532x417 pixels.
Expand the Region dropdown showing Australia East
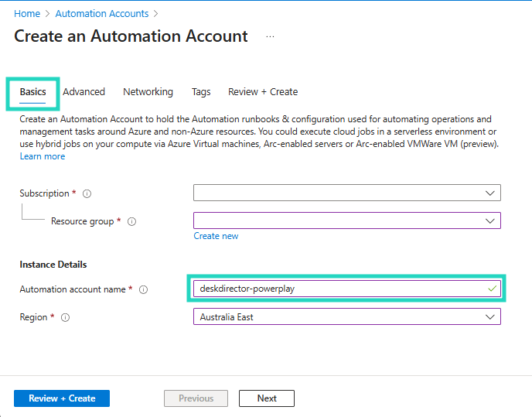(346, 316)
